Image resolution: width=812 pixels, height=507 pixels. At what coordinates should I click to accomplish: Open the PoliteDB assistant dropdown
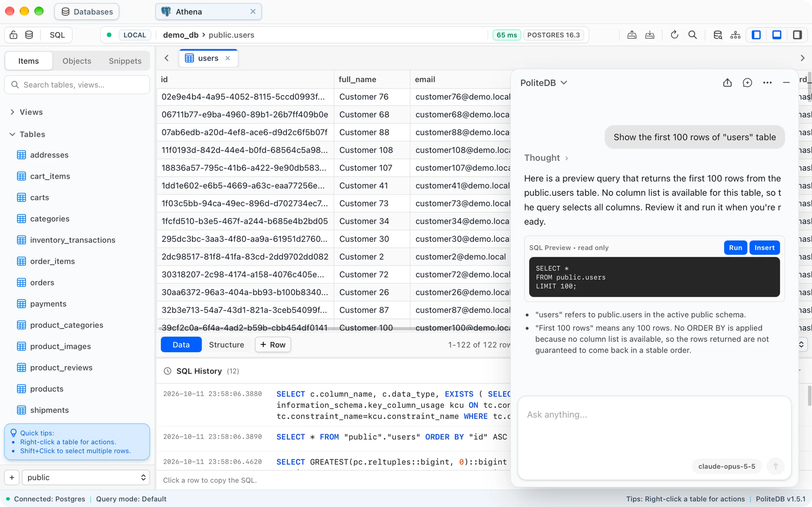click(x=544, y=83)
